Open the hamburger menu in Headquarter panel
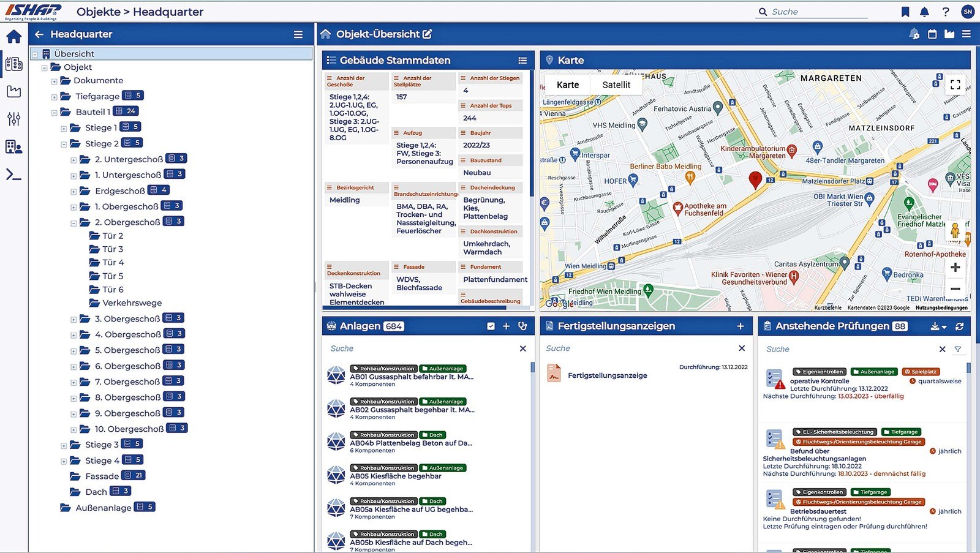 coord(298,34)
